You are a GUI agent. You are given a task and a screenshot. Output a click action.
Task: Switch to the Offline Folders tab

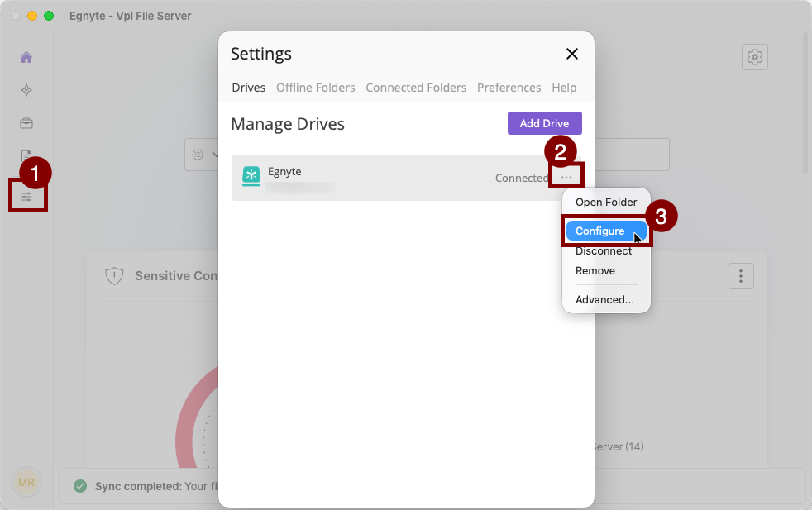point(315,88)
